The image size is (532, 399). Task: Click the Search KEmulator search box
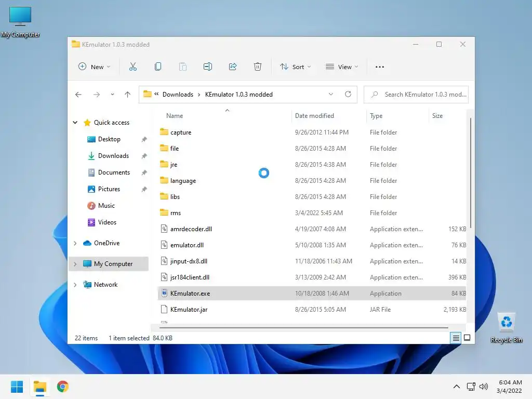coord(416,95)
